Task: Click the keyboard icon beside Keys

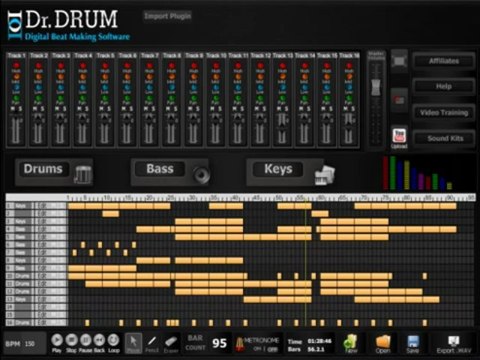Action: 324,175
